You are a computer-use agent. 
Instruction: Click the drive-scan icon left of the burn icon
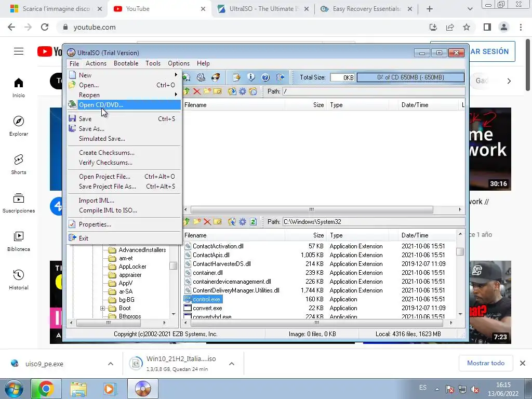(201, 77)
